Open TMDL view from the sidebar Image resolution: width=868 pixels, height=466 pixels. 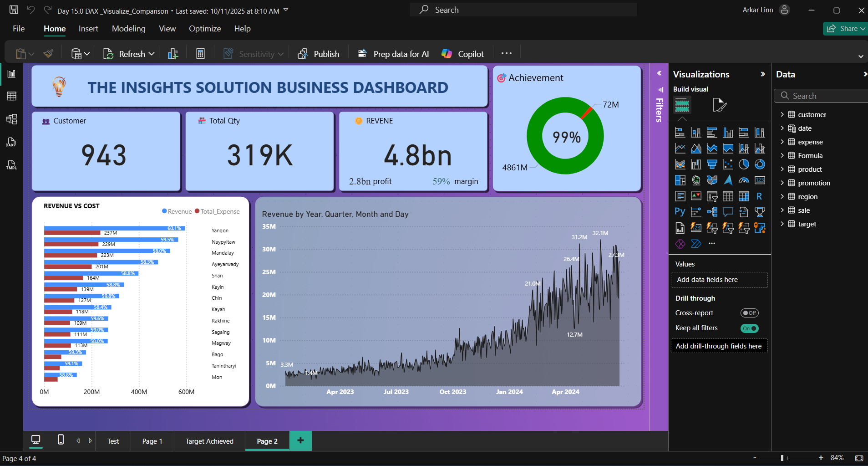point(11,165)
